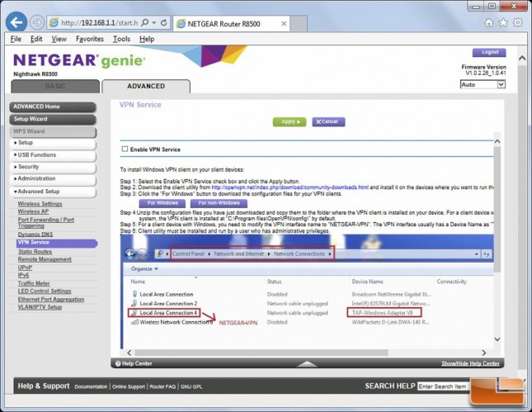The image size is (532, 412).
Task: Click the browser Back arrow button
Action: (16, 23)
